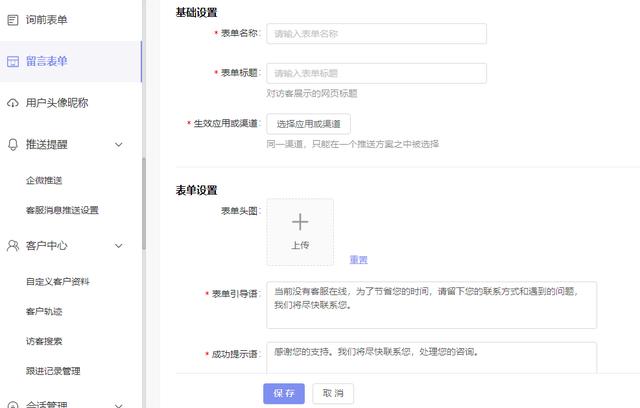Open 跟进记录管理 in sidebar

53,371
